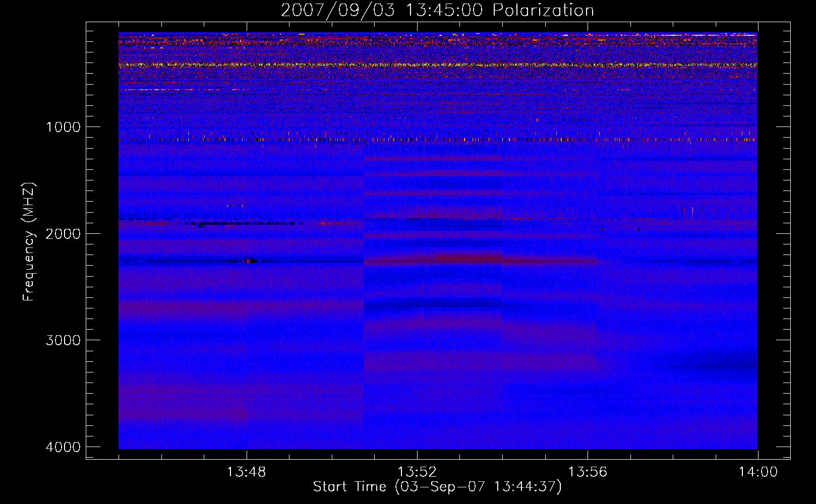This screenshot has height=504, width=816.
Task: Click the 13:56 time tick label
Action: click(x=588, y=472)
